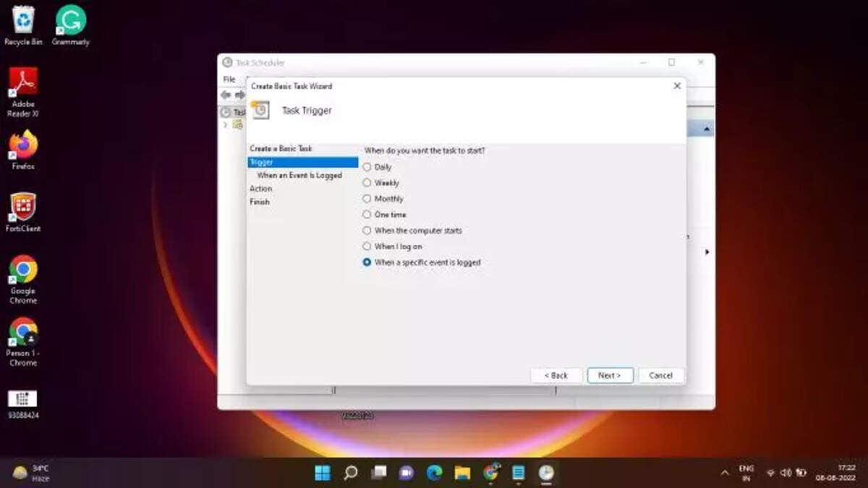This screenshot has height=488, width=868.
Task: Select the Trigger step in sidebar
Action: point(303,162)
